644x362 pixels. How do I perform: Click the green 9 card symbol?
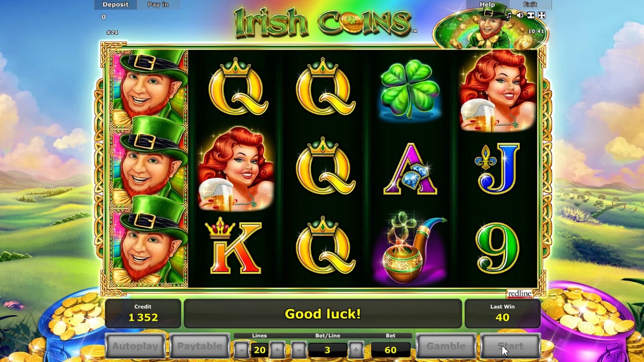[x=497, y=248]
